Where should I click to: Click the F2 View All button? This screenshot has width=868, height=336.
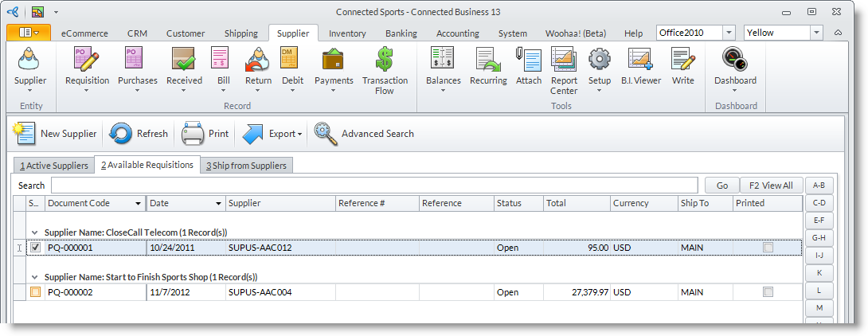click(771, 186)
